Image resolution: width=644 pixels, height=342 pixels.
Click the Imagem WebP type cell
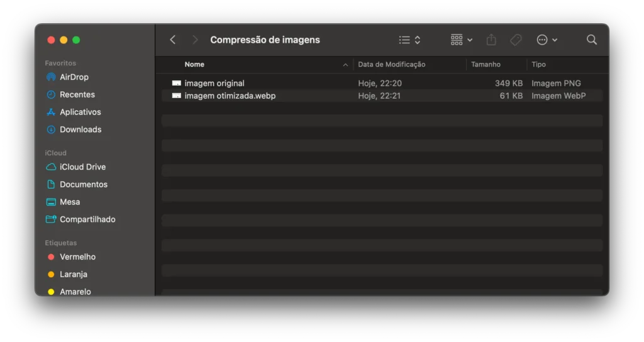pos(558,96)
